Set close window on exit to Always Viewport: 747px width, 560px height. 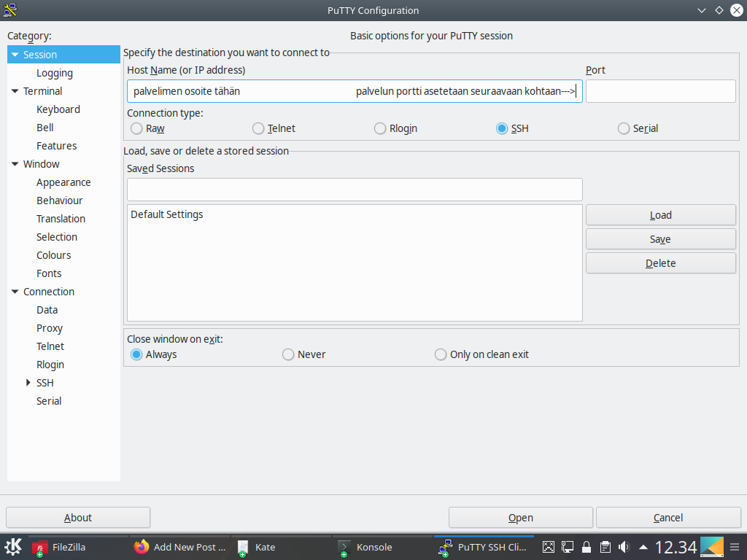154,355
